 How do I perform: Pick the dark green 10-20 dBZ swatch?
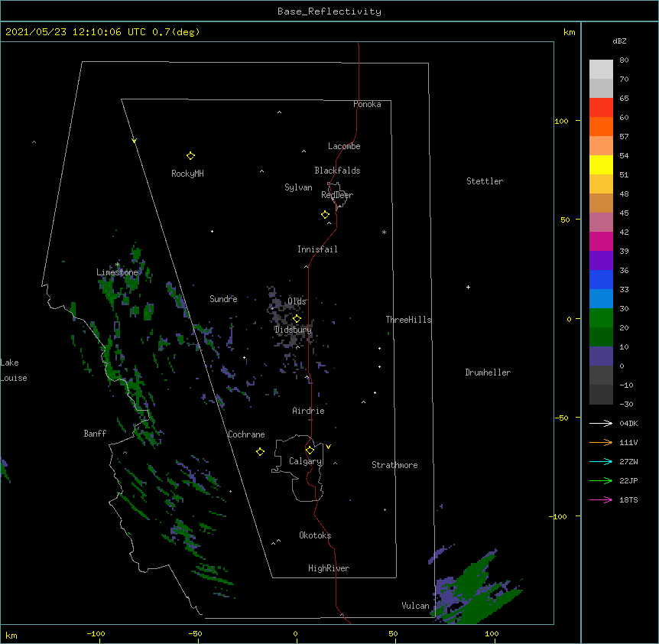pyautogui.click(x=601, y=337)
